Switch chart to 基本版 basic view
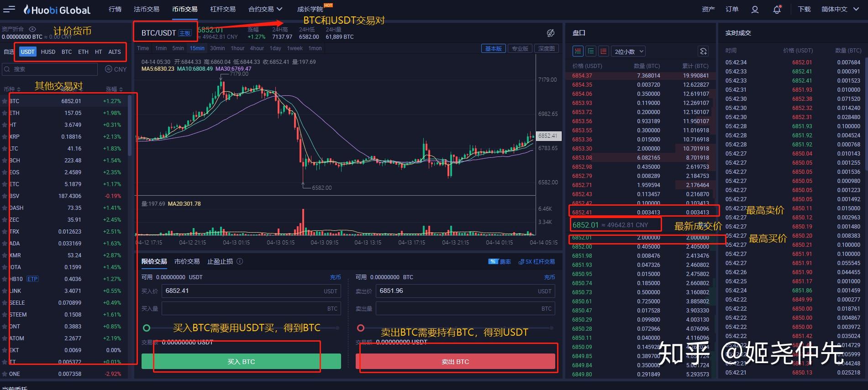868x390 pixels. [x=493, y=48]
